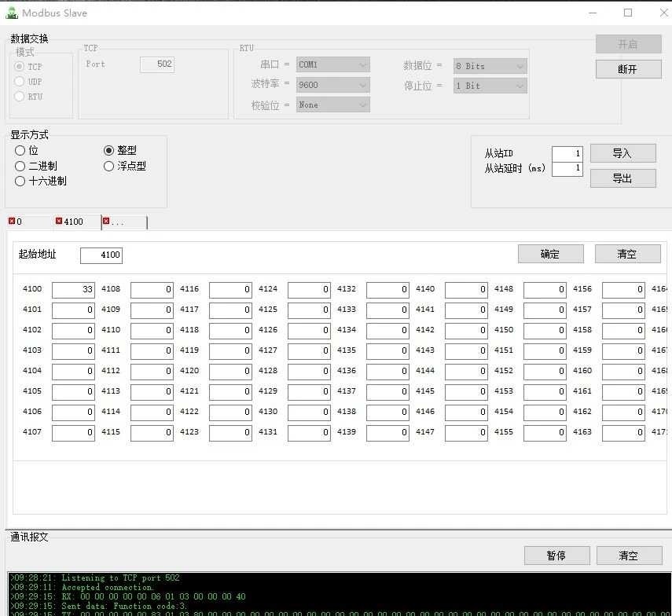672x616 pixels.
Task: Select 浮点型 (float) display mode
Action: coord(108,166)
